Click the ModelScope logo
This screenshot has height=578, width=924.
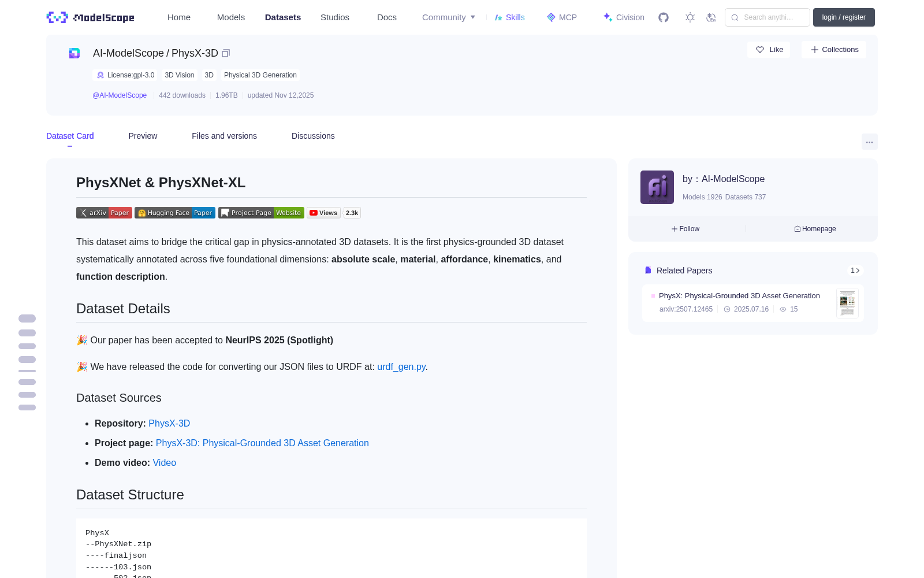coord(91,17)
